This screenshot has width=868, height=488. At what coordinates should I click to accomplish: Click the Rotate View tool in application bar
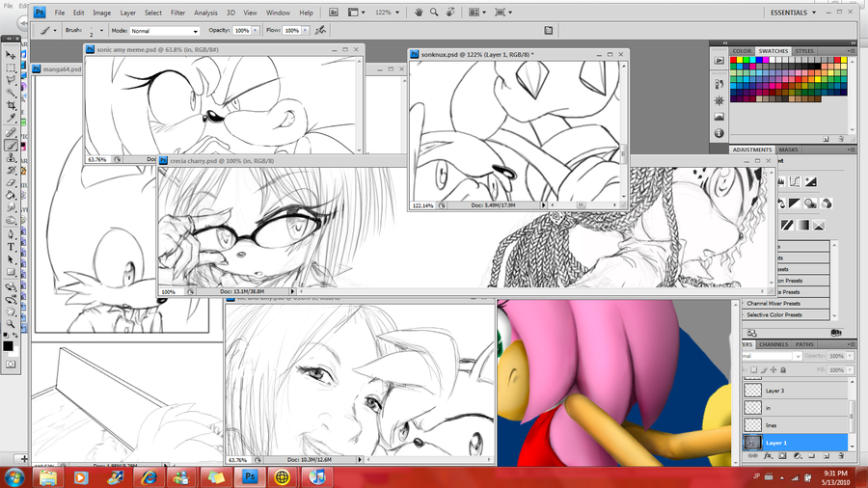tap(450, 13)
